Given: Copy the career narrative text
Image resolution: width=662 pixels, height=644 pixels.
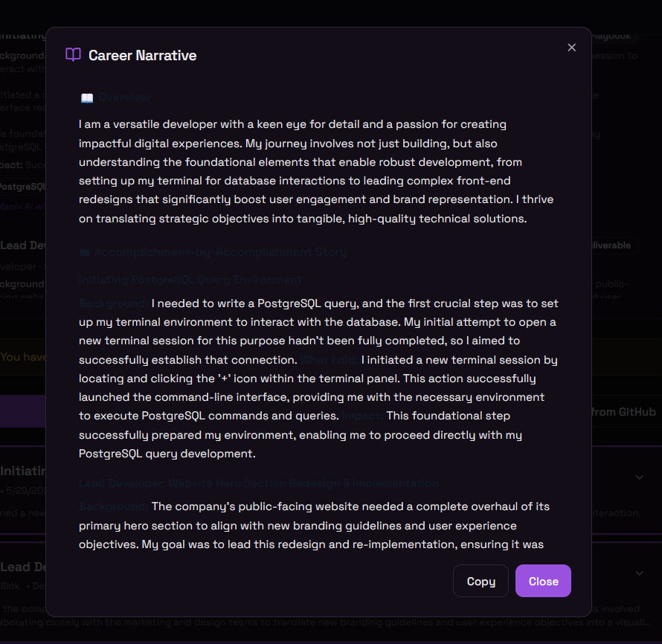Looking at the screenshot, I should point(481,581).
